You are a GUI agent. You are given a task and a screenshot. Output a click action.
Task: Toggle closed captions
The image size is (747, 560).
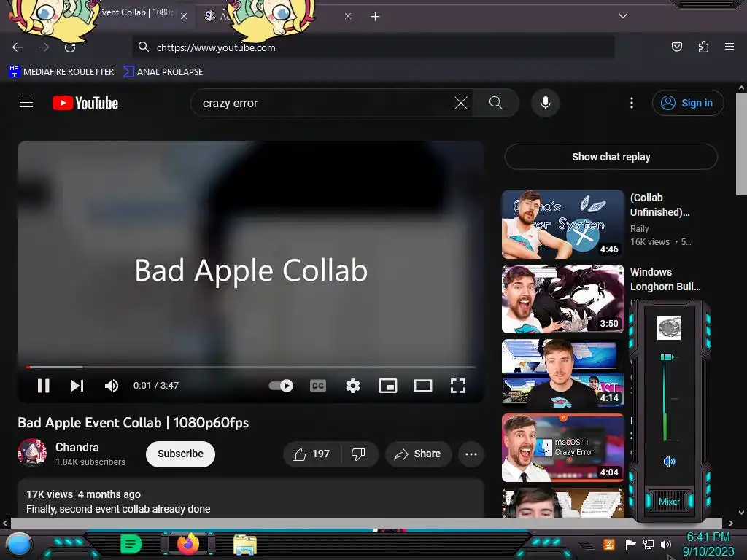coord(318,386)
